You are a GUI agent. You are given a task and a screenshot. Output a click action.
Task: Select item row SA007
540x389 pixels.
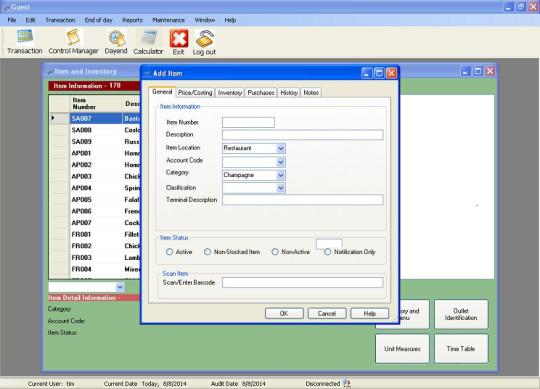click(x=95, y=118)
